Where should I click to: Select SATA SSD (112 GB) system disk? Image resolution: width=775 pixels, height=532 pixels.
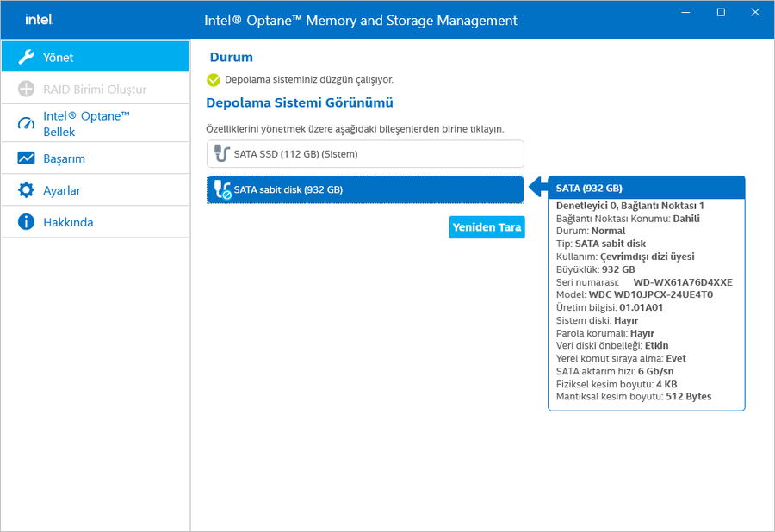point(365,154)
